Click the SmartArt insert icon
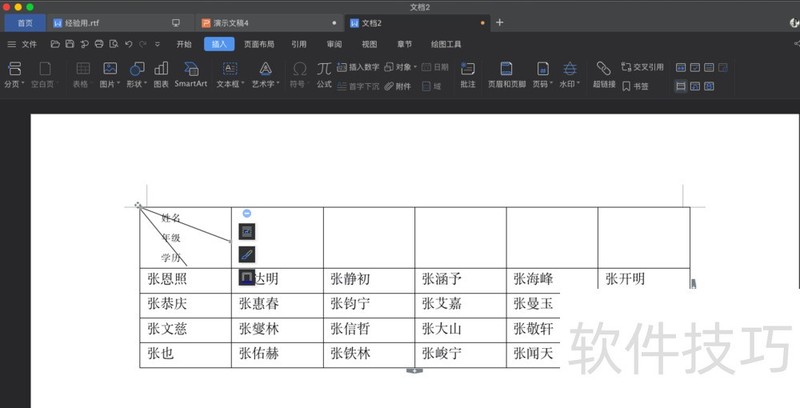The image size is (800, 408). coord(190,74)
